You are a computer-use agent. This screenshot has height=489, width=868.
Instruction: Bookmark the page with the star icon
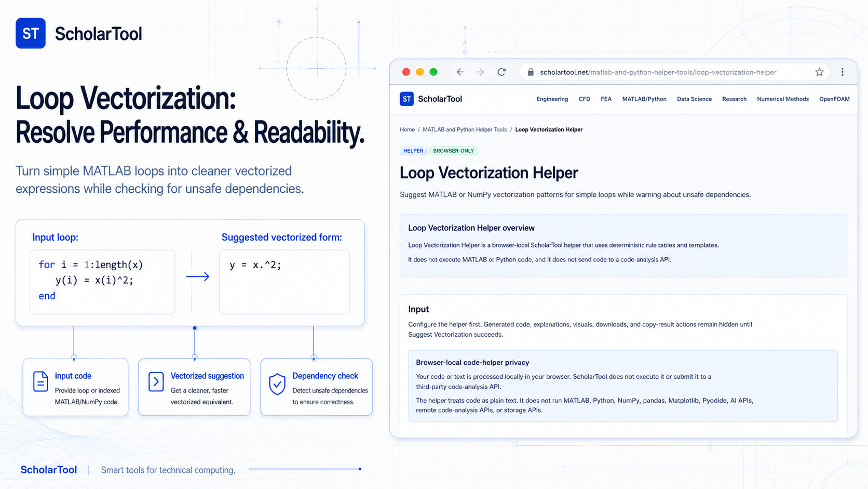tap(819, 72)
